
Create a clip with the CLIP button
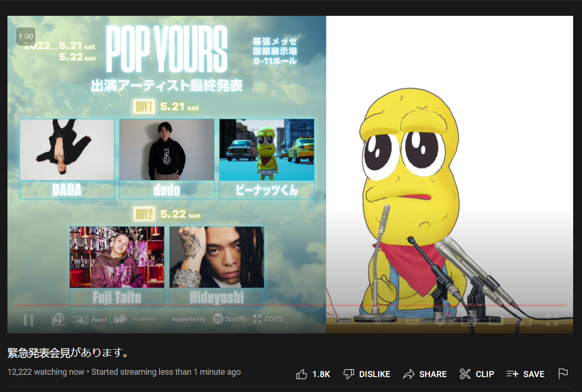click(x=477, y=374)
